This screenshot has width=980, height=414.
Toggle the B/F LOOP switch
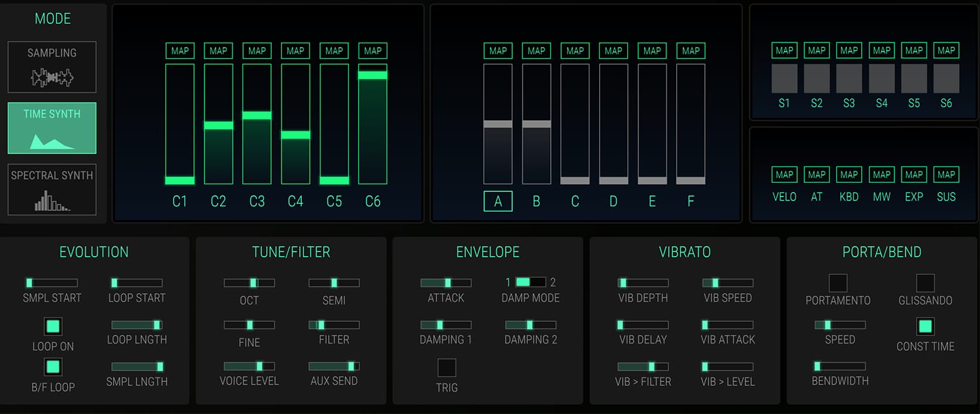[x=53, y=367]
